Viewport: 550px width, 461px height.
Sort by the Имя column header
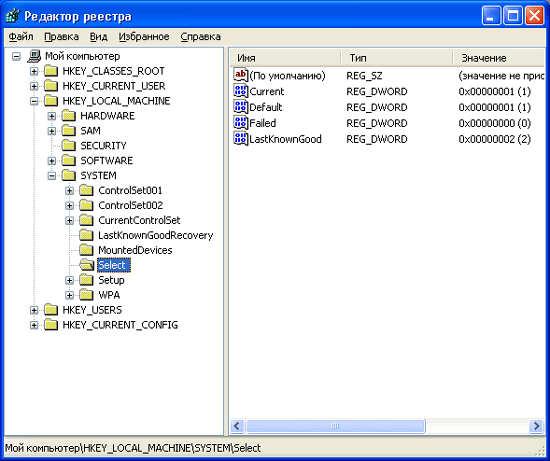(286, 58)
